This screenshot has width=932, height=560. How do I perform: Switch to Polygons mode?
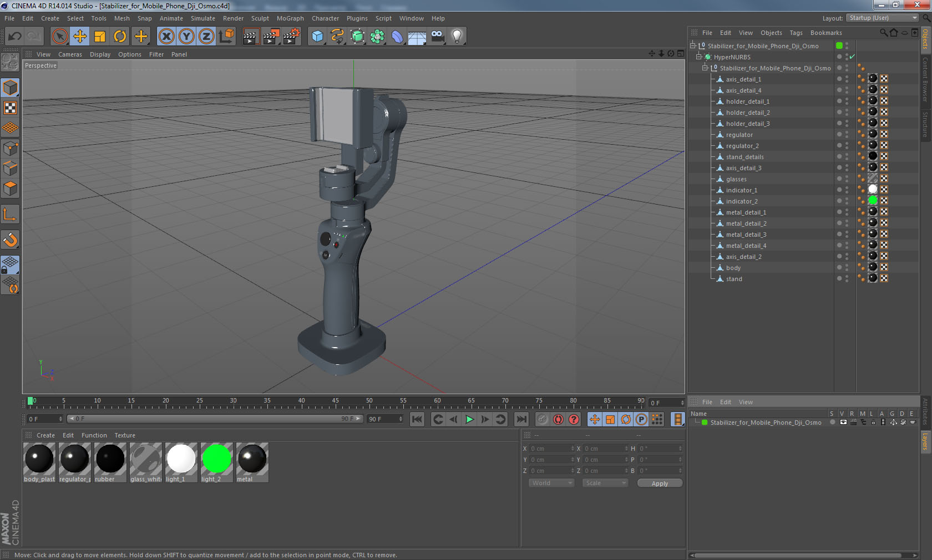pos(10,189)
